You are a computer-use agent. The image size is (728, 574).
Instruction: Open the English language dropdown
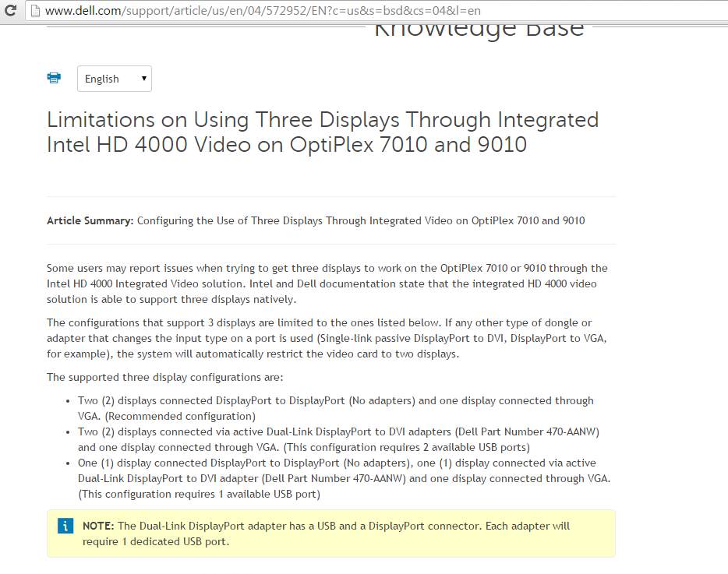[115, 79]
